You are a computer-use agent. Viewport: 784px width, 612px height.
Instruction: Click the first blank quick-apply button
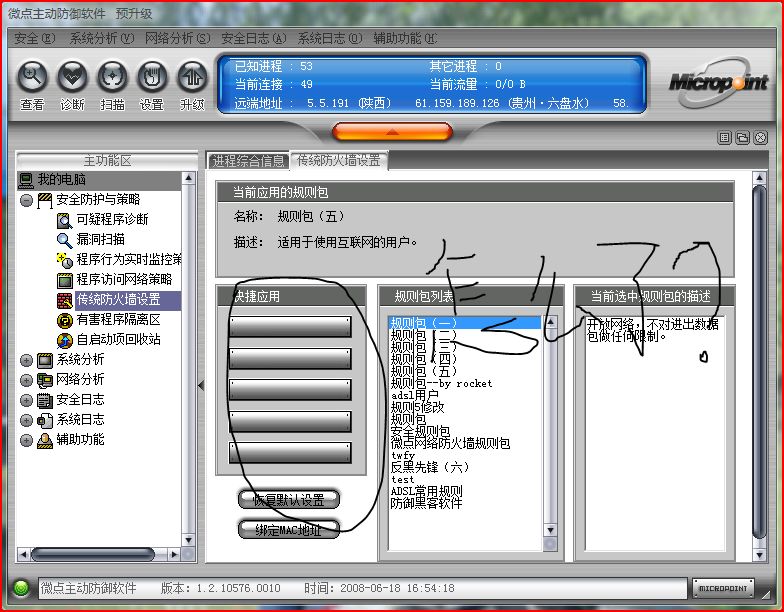290,326
